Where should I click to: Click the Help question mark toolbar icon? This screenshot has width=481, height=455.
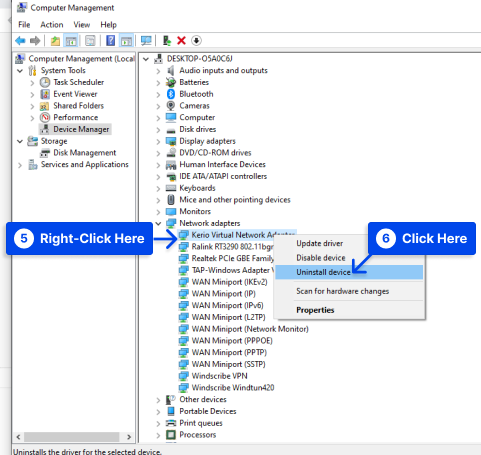point(111,41)
